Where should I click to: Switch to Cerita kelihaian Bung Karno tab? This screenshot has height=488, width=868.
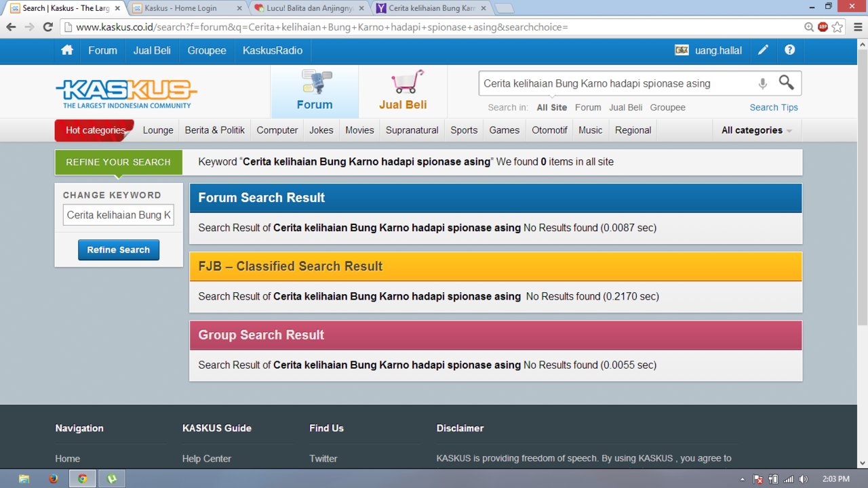coord(432,8)
